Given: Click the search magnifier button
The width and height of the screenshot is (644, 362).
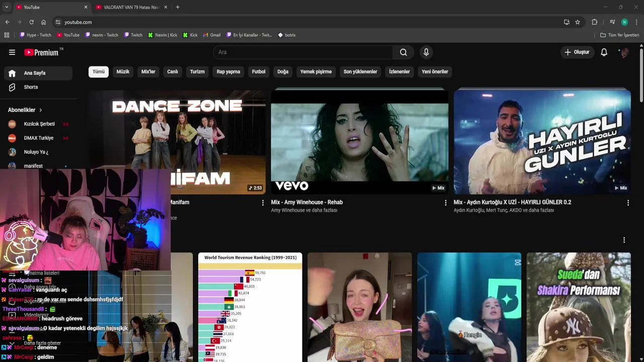Looking at the screenshot, I should [x=404, y=52].
